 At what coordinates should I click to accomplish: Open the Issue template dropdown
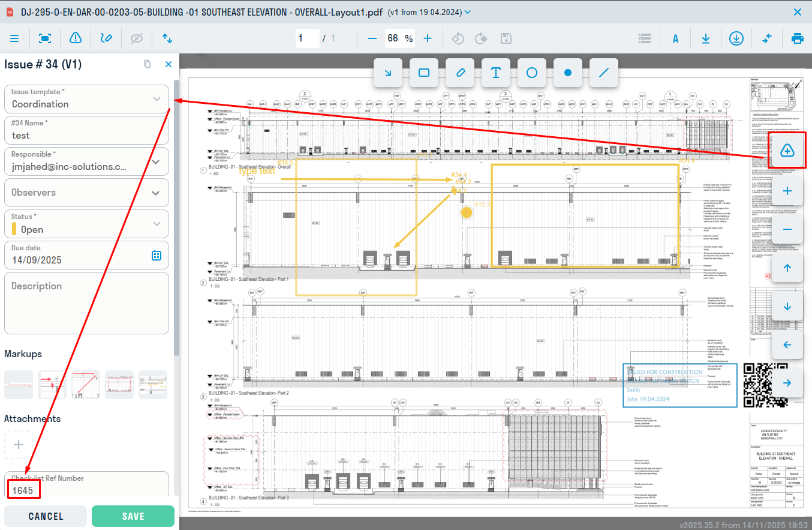point(87,98)
